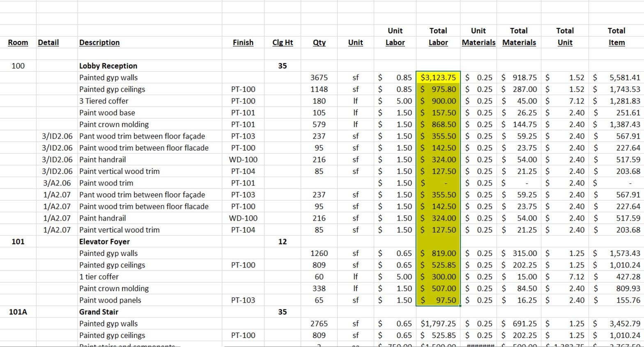
Task: Select quantity cell containing 3675
Action: click(x=319, y=78)
